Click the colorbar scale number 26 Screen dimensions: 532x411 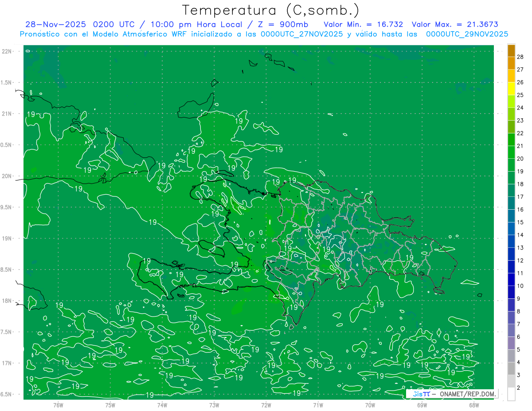click(520, 82)
